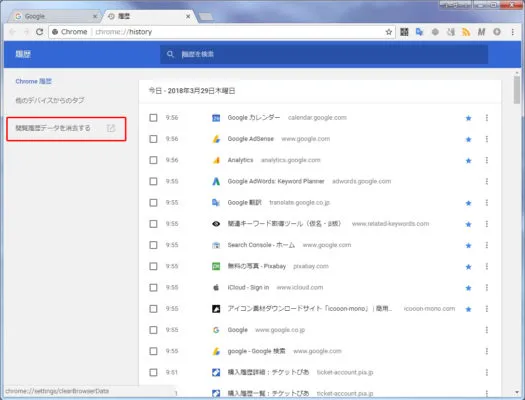
Task: Check the box for Google カレンダー entry
Action: pos(153,118)
